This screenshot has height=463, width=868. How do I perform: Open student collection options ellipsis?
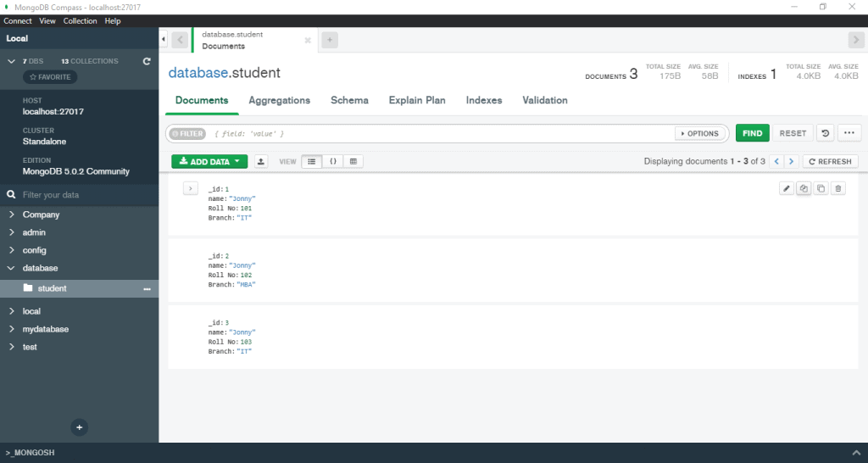(147, 288)
